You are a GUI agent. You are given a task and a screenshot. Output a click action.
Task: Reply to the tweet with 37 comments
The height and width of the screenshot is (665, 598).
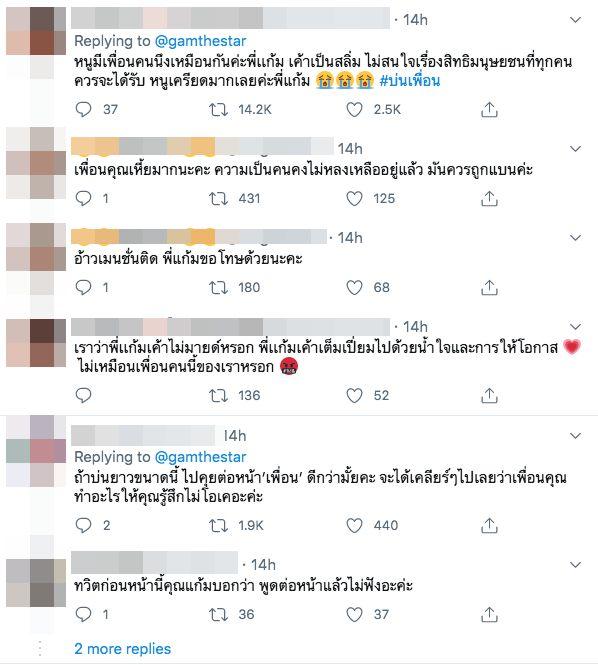pyautogui.click(x=83, y=109)
